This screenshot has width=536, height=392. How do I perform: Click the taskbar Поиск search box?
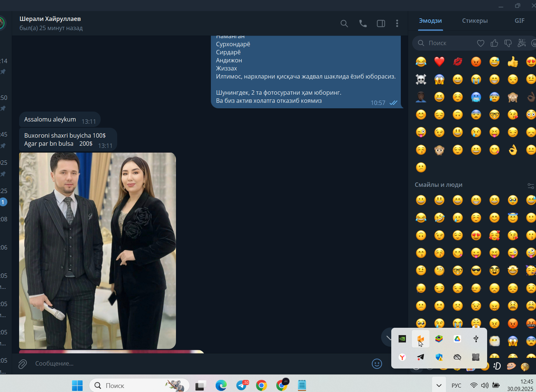pyautogui.click(x=139, y=385)
